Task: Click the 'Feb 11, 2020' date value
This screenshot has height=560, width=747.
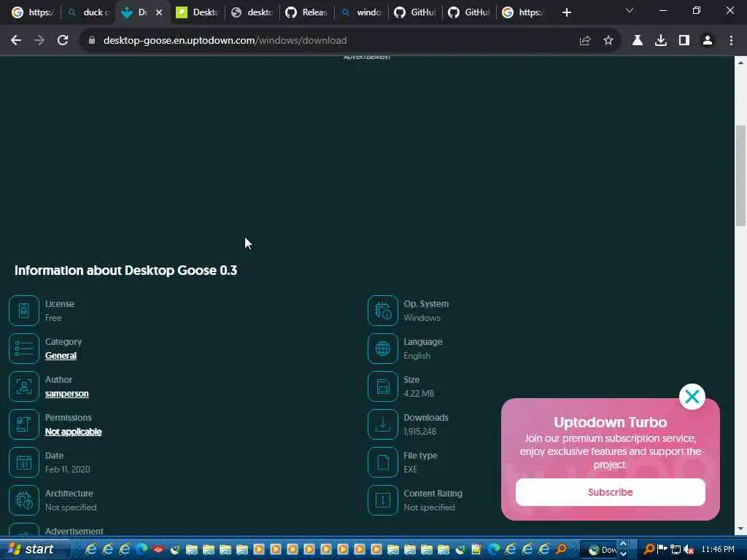Action: point(68,470)
